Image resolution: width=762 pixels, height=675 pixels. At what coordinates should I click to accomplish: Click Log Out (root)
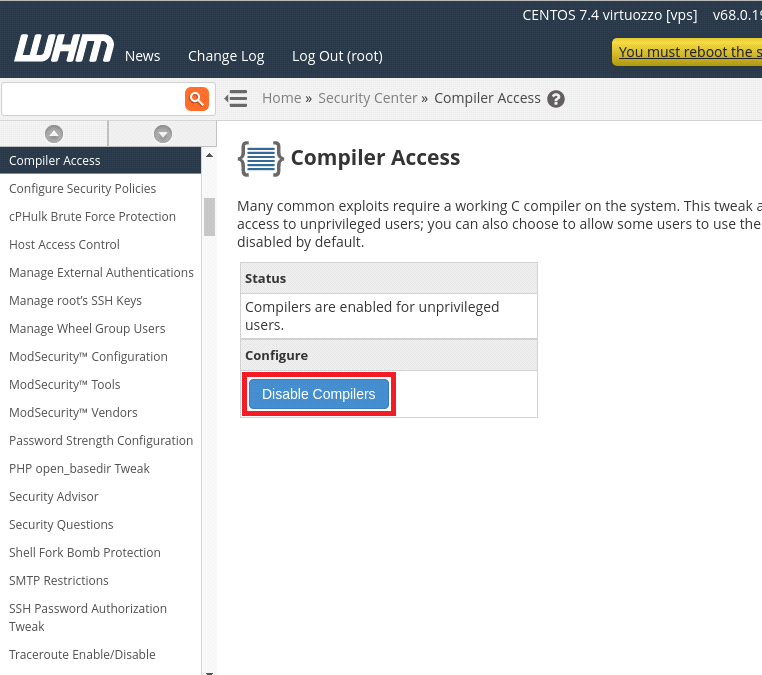[x=337, y=56]
